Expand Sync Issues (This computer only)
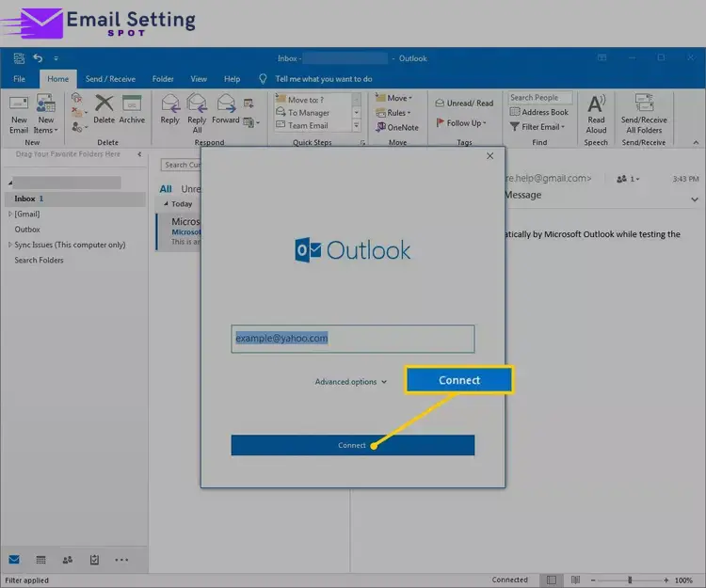 (10, 245)
